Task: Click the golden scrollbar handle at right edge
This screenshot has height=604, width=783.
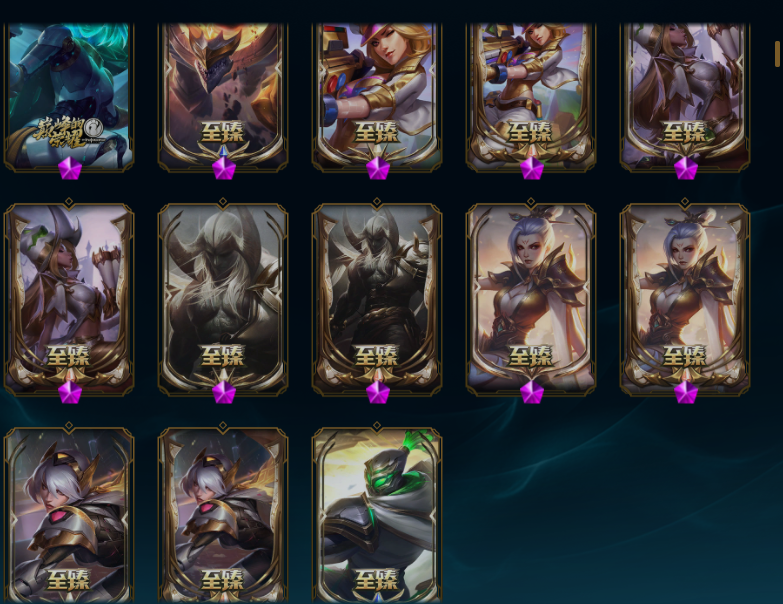Action: coord(778,53)
